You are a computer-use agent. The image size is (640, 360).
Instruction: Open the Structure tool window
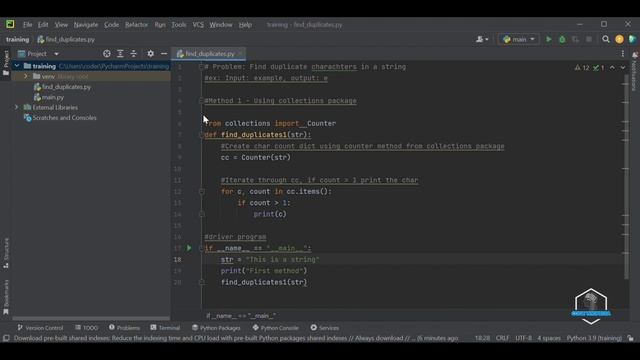pos(6,253)
